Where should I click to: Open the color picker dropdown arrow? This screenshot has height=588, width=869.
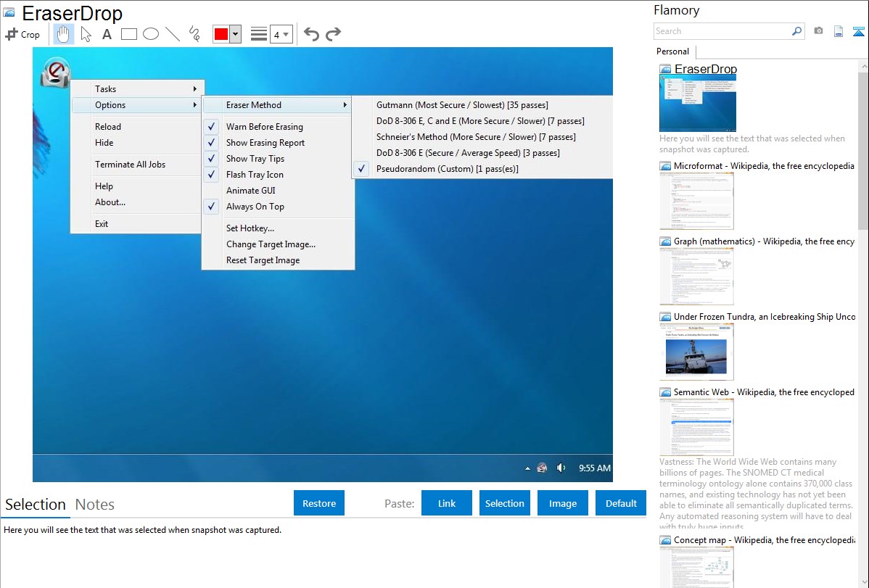click(236, 34)
